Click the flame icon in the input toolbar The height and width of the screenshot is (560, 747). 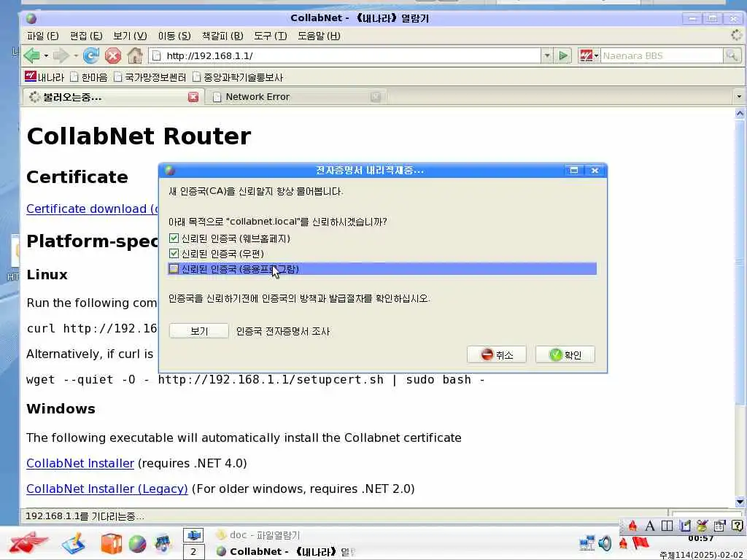(632, 526)
